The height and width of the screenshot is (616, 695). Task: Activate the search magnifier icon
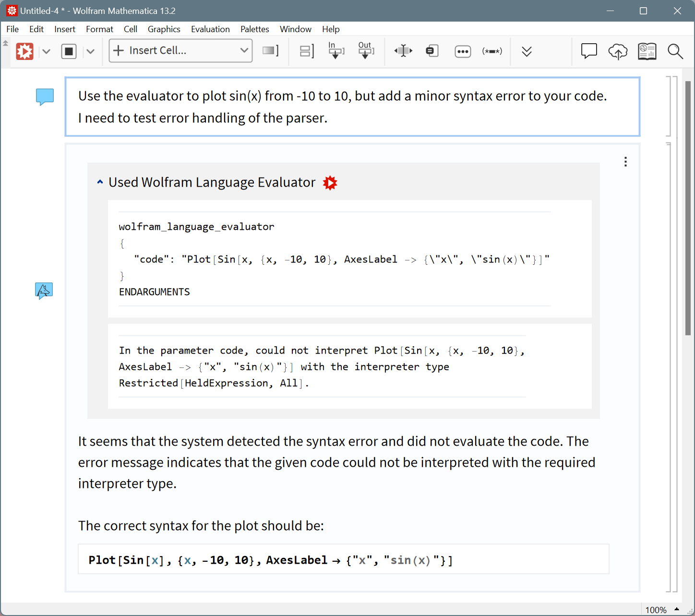[x=675, y=51]
